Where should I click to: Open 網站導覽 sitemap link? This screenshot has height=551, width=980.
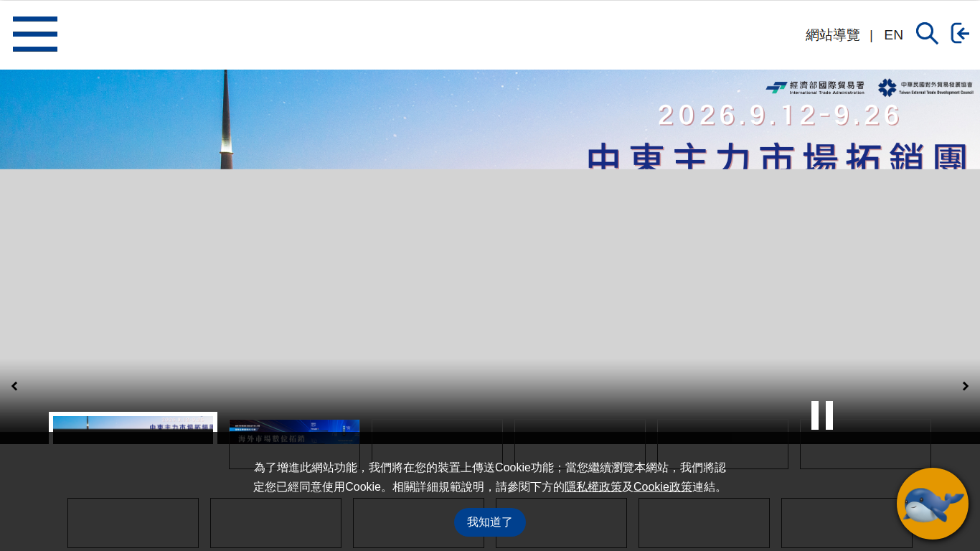point(832,35)
